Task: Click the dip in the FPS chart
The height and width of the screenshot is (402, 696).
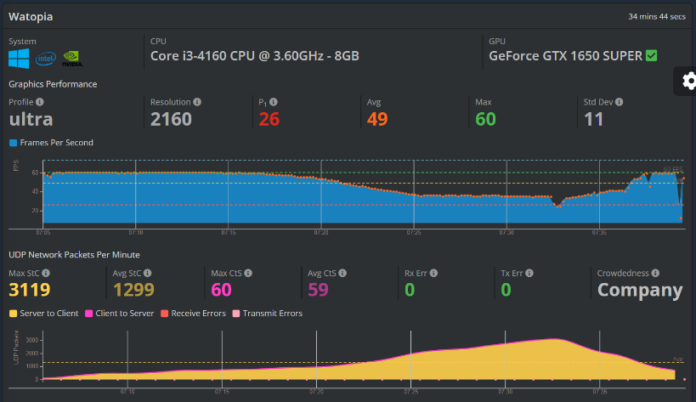Action: (556, 201)
